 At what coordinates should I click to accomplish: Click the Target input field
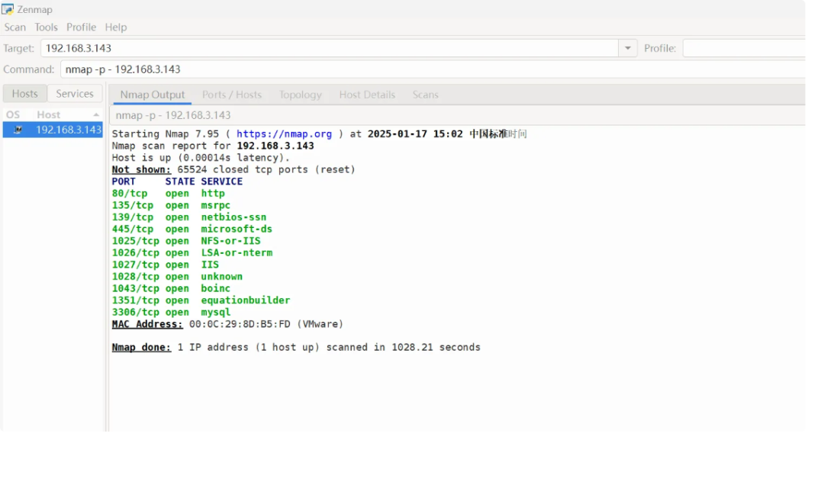coord(330,48)
